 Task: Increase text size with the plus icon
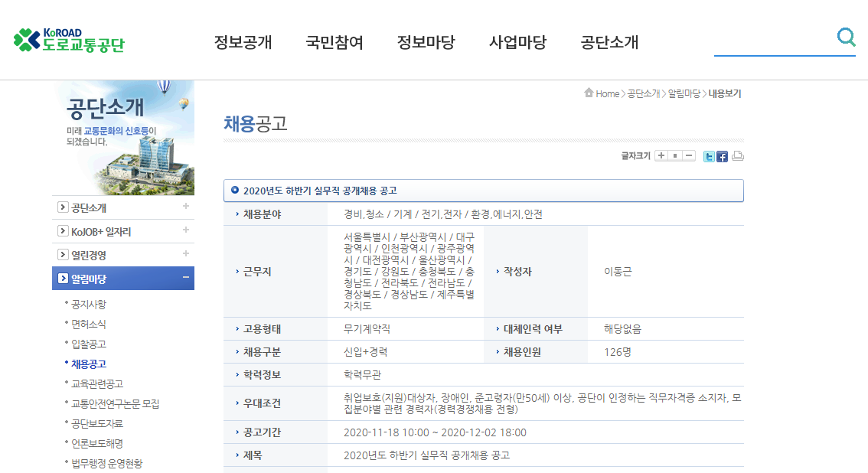point(660,155)
